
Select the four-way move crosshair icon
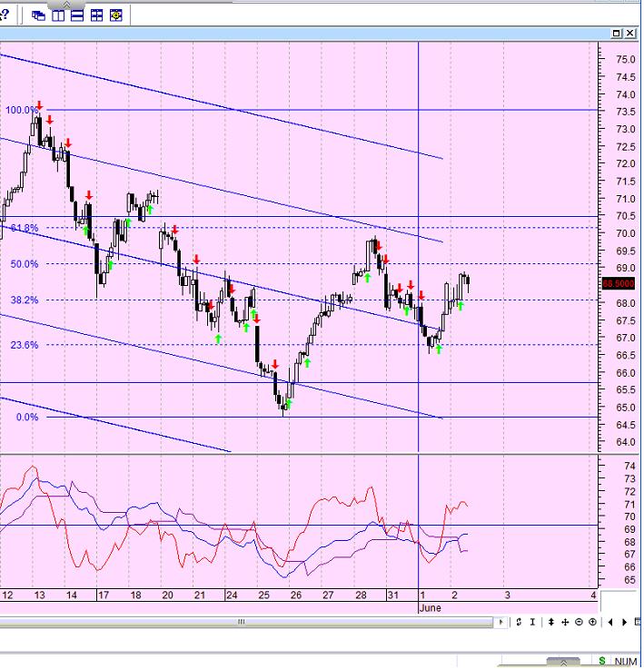tap(565, 622)
